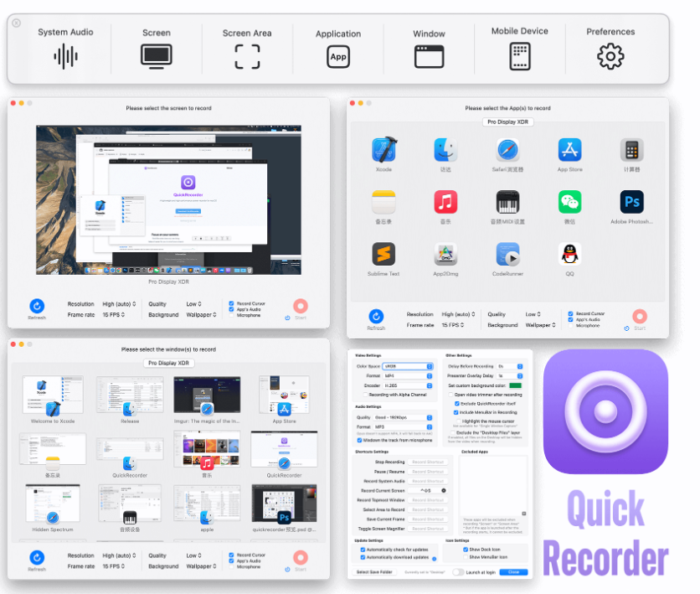
Task: Click the Select Save Folder button
Action: click(374, 572)
